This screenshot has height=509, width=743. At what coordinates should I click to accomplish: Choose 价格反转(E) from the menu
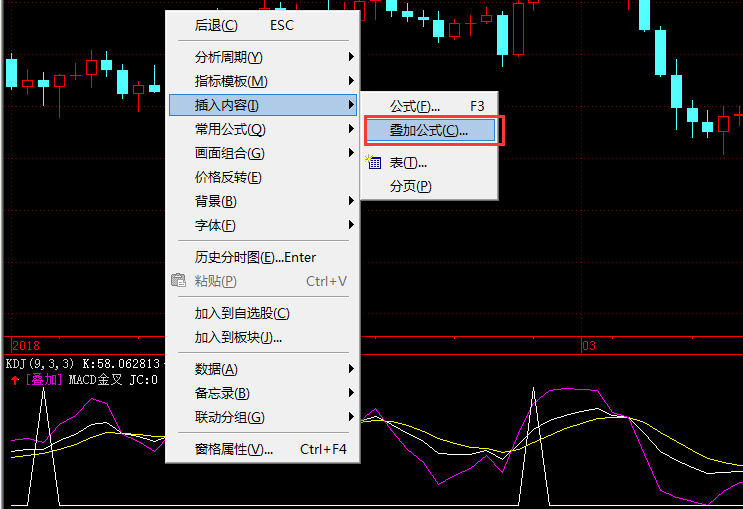coord(263,177)
